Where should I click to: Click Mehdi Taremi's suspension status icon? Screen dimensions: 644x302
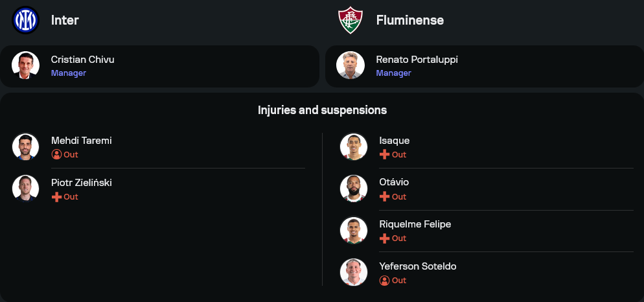coord(56,155)
